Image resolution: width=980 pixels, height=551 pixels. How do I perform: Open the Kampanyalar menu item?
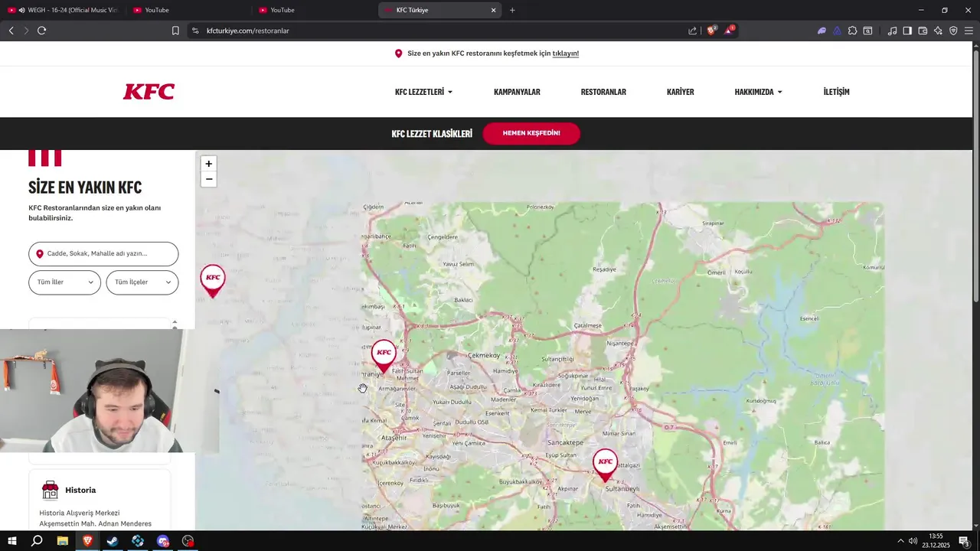pos(517,92)
